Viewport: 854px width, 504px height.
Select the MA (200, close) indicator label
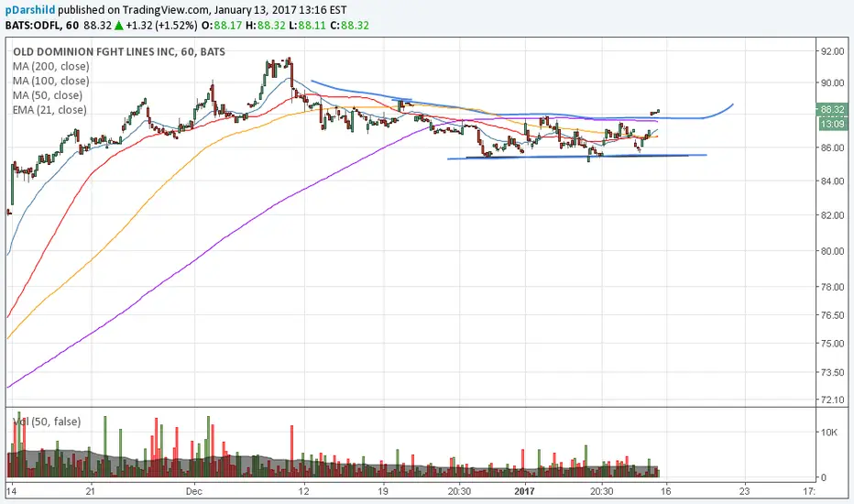(51, 67)
